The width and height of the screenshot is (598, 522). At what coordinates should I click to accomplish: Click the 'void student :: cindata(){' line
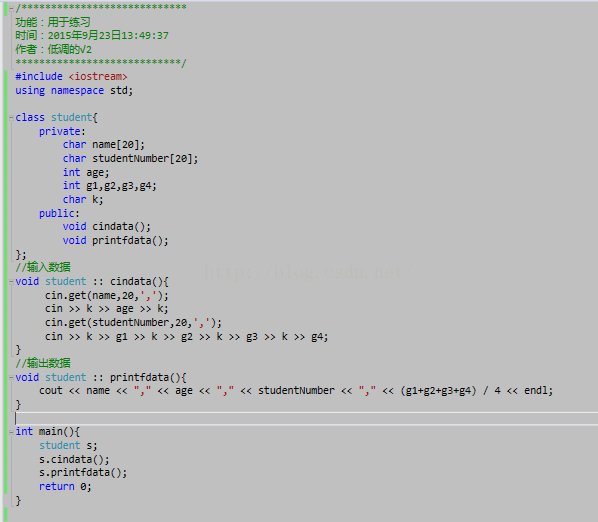92,281
